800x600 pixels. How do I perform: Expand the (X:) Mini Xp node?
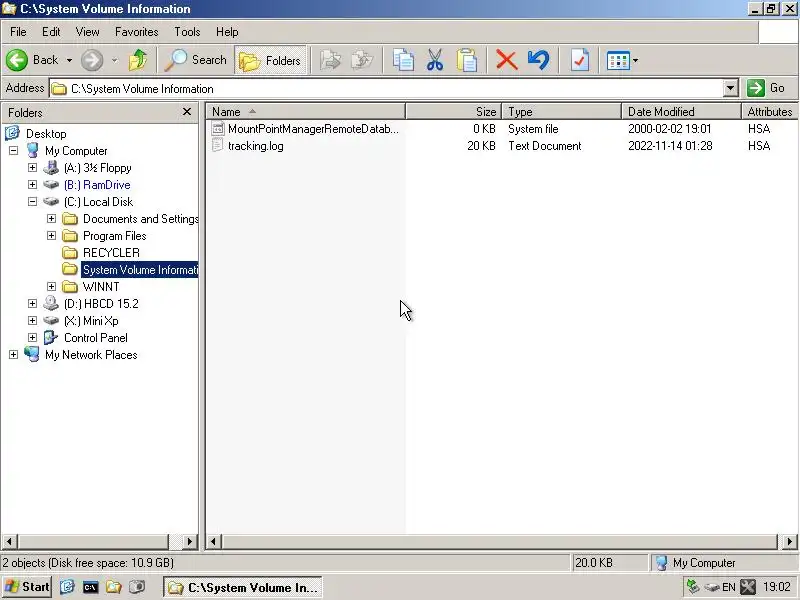(x=32, y=320)
